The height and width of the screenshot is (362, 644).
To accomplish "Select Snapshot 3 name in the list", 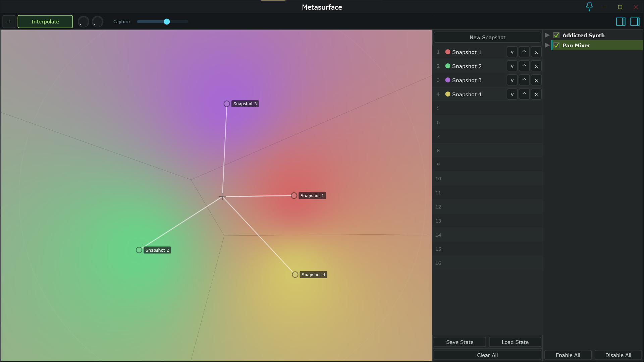I will pyautogui.click(x=467, y=80).
